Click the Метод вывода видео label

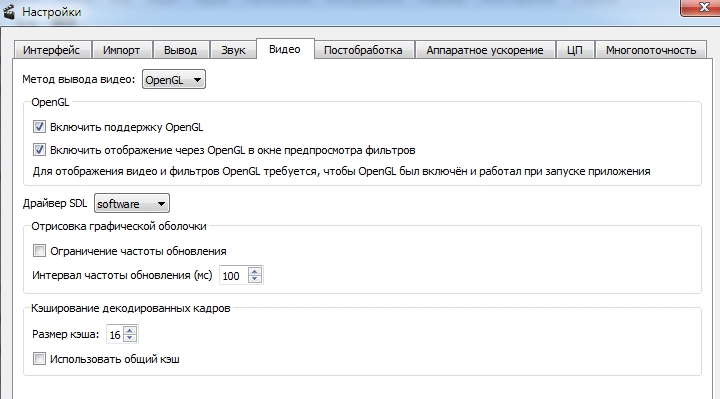click(x=79, y=79)
